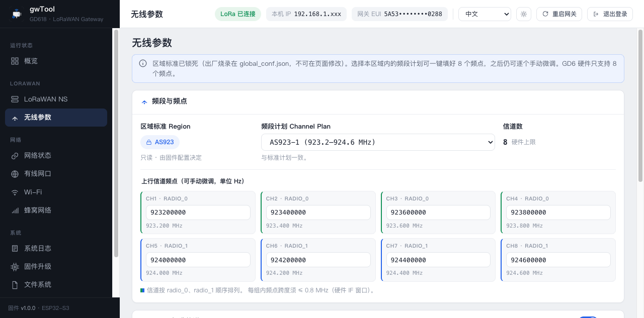Click the gwTool gateway logo icon

[17, 14]
